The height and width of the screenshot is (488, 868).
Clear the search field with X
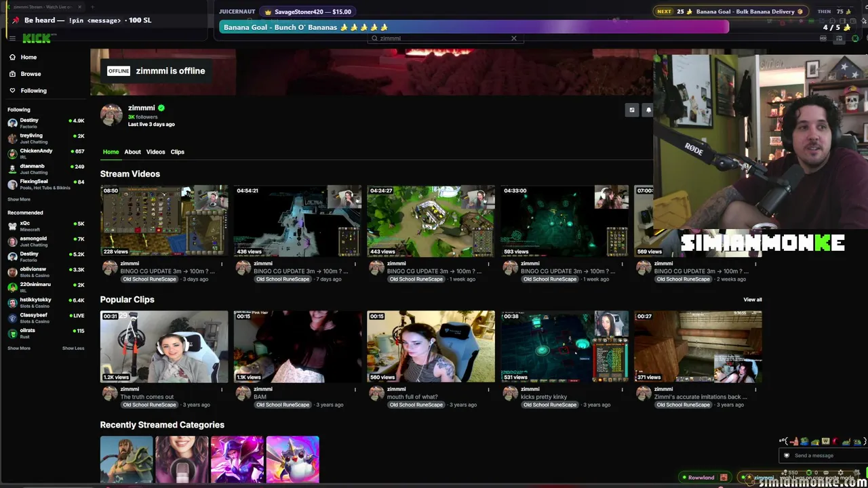coord(514,39)
